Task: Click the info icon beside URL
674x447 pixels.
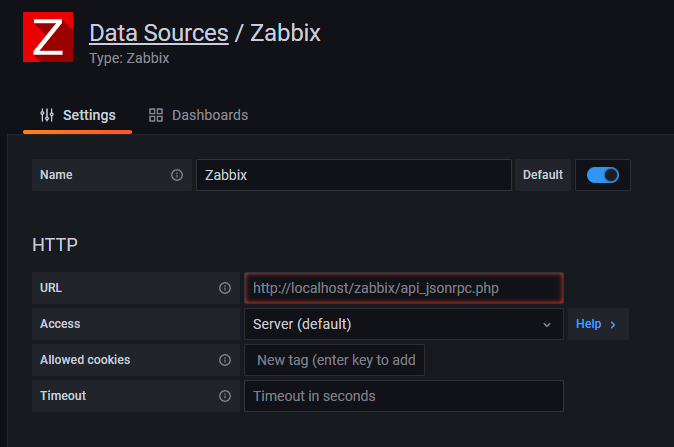Action: (x=225, y=288)
